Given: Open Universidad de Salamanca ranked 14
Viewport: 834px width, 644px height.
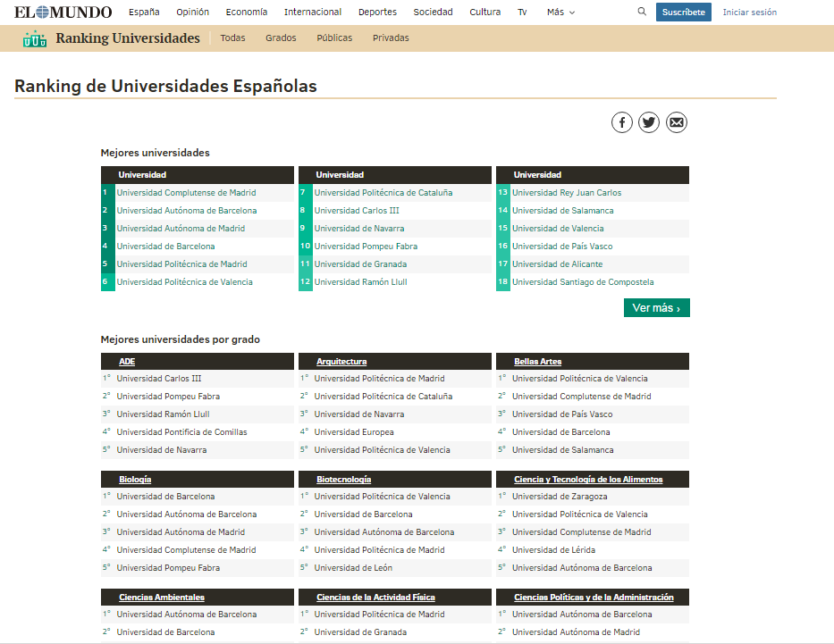Looking at the screenshot, I should 563,211.
